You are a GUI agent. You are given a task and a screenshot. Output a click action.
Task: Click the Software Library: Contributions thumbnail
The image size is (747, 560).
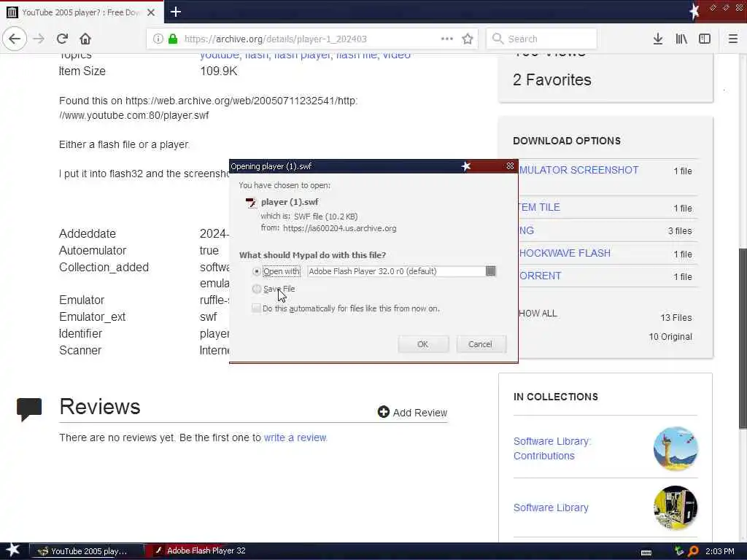676,448
